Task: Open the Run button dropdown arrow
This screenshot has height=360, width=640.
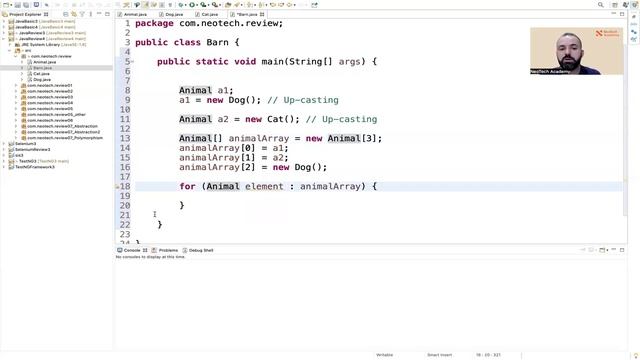Action: [196, 5]
